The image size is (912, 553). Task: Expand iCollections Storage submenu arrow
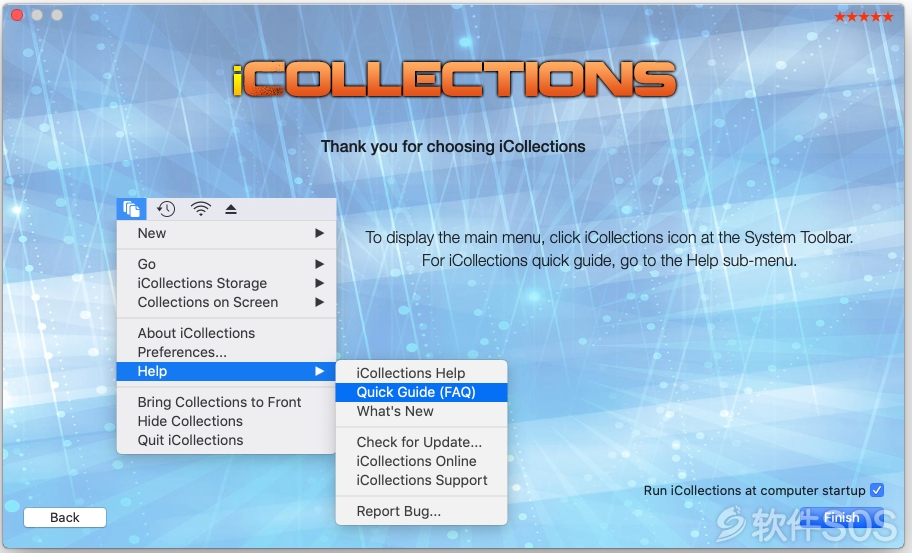click(319, 283)
